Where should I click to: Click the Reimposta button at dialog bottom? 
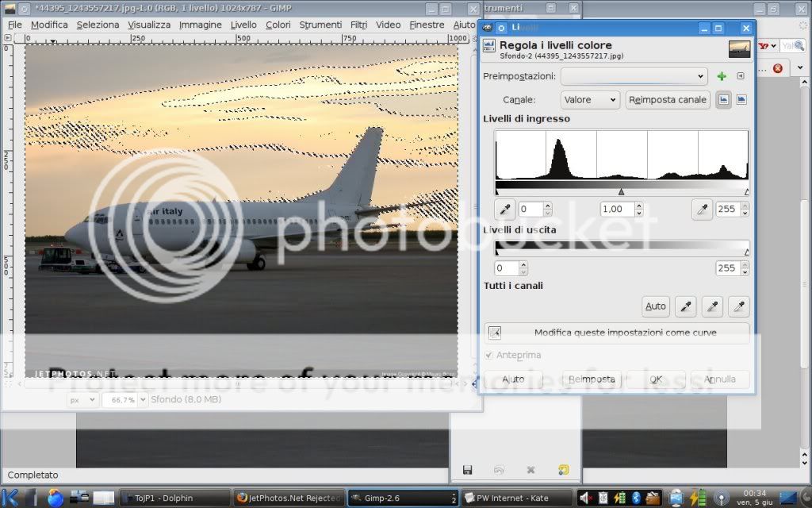pos(592,379)
